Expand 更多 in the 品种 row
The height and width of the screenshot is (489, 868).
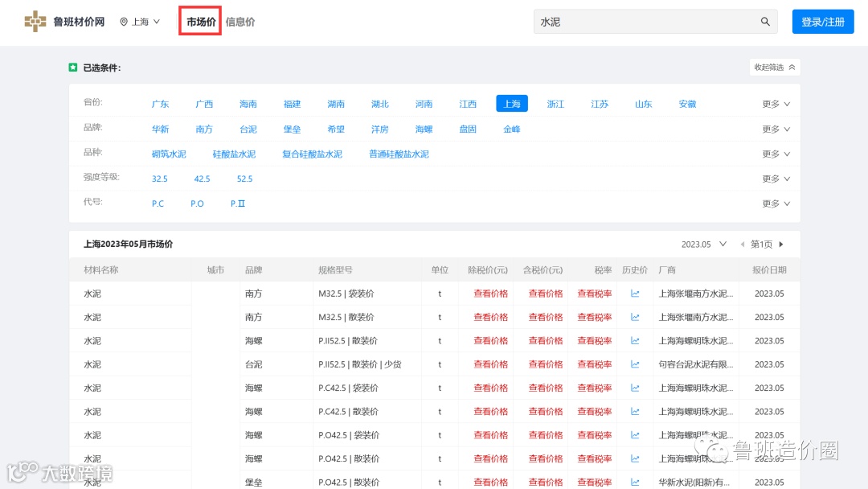click(x=776, y=154)
